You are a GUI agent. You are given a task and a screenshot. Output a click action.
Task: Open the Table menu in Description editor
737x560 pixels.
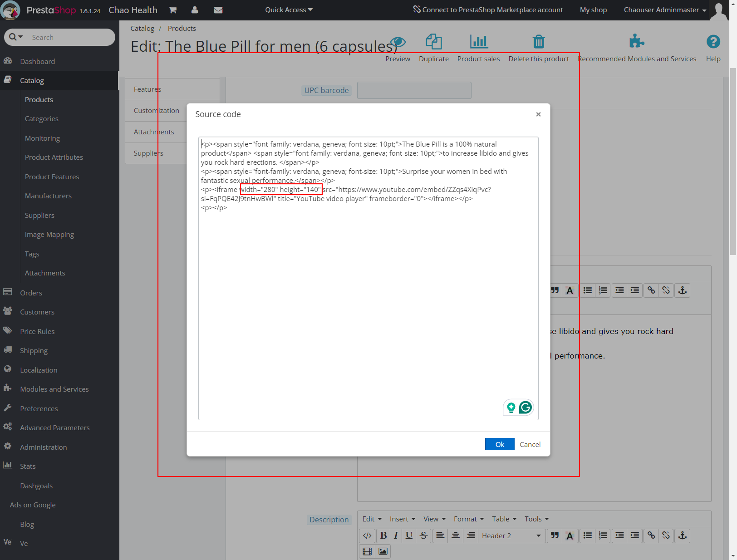504,519
